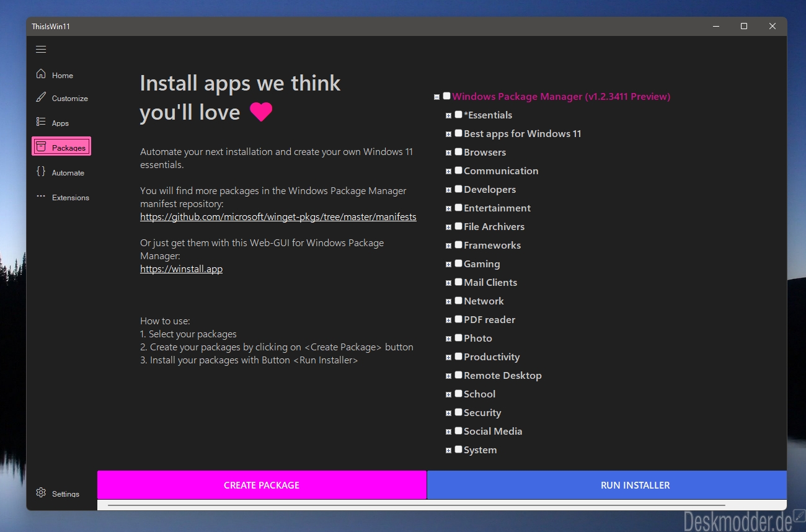This screenshot has height=532, width=806.
Task: Open the winget-pkgs GitHub manifests link
Action: [x=278, y=217]
